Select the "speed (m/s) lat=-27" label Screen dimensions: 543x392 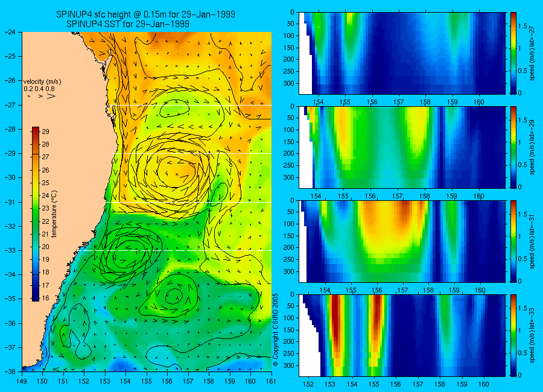click(x=533, y=53)
